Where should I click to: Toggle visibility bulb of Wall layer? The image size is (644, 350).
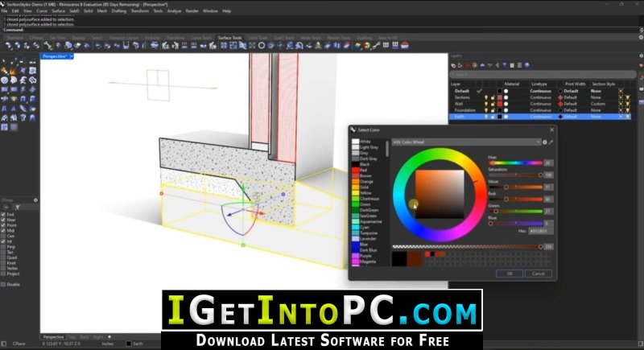pyautogui.click(x=486, y=104)
